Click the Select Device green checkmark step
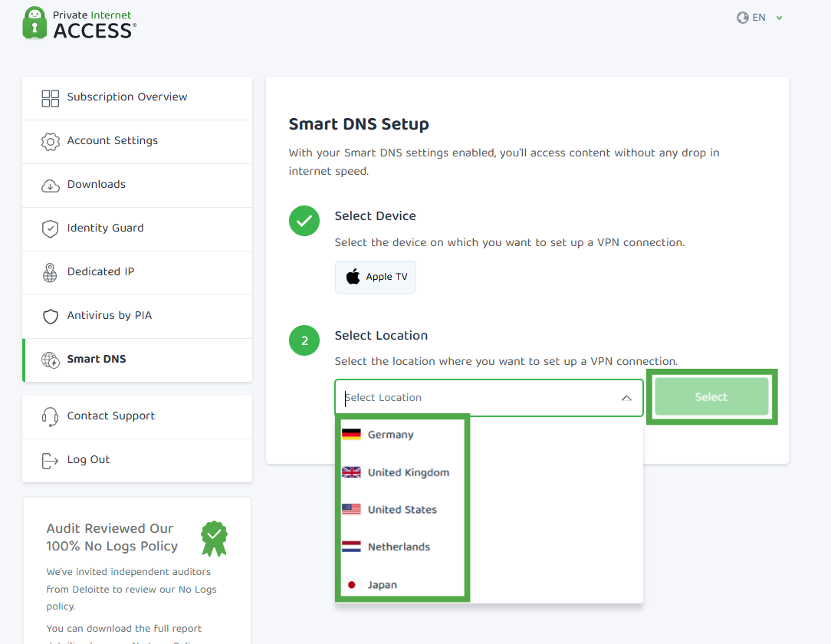Viewport: 831px width, 644px height. (x=304, y=221)
